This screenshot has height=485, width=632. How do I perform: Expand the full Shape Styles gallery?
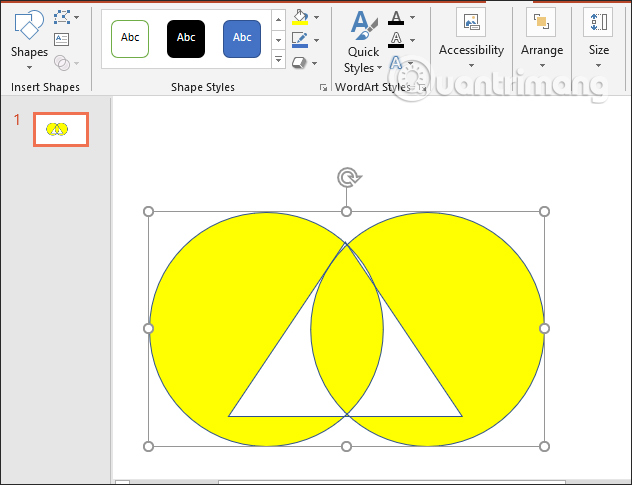[x=278, y=59]
